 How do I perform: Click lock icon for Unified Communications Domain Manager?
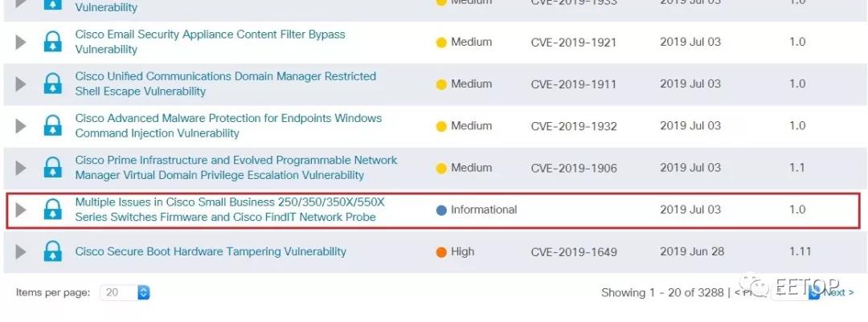[x=52, y=84]
